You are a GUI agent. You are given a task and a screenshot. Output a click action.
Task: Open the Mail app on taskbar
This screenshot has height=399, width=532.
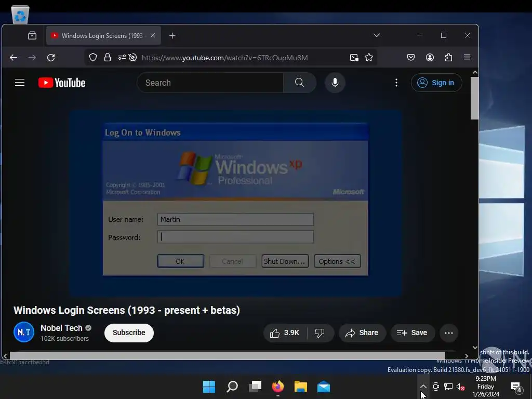324,387
